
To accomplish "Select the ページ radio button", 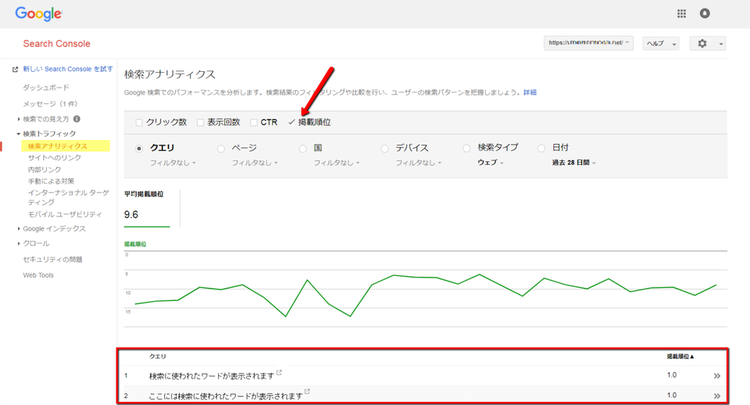I will click(221, 149).
